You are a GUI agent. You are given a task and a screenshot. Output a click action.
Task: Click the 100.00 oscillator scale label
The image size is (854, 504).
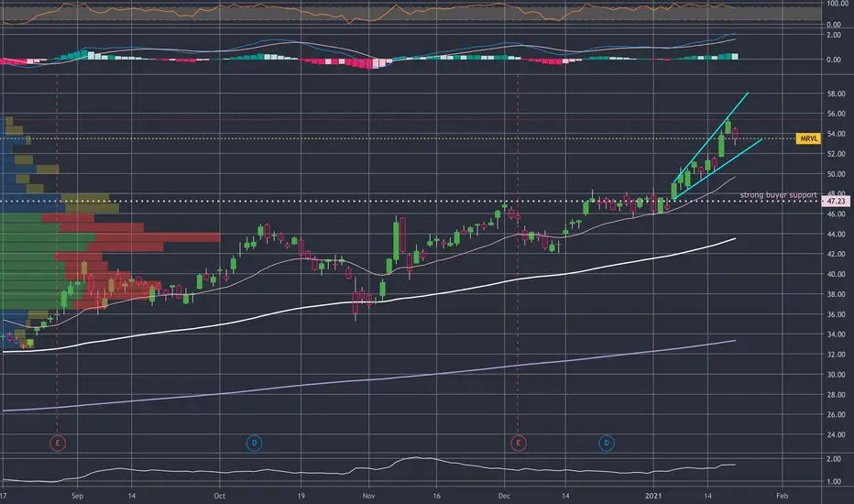pos(837,4)
